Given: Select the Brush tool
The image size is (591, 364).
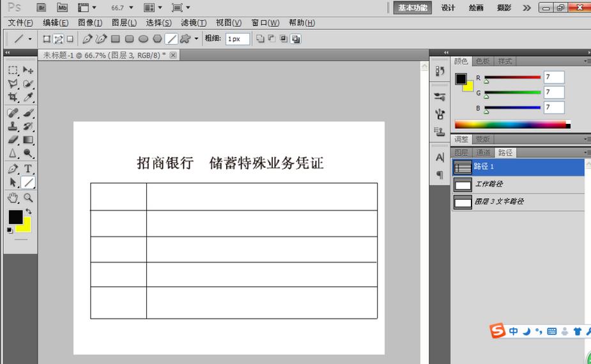Looking at the screenshot, I should pyautogui.click(x=28, y=112).
